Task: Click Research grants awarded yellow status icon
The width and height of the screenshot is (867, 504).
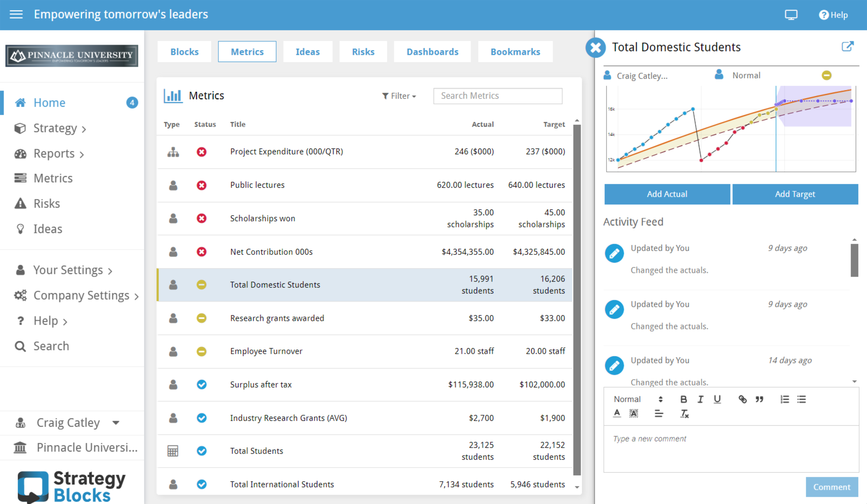Action: point(202,318)
